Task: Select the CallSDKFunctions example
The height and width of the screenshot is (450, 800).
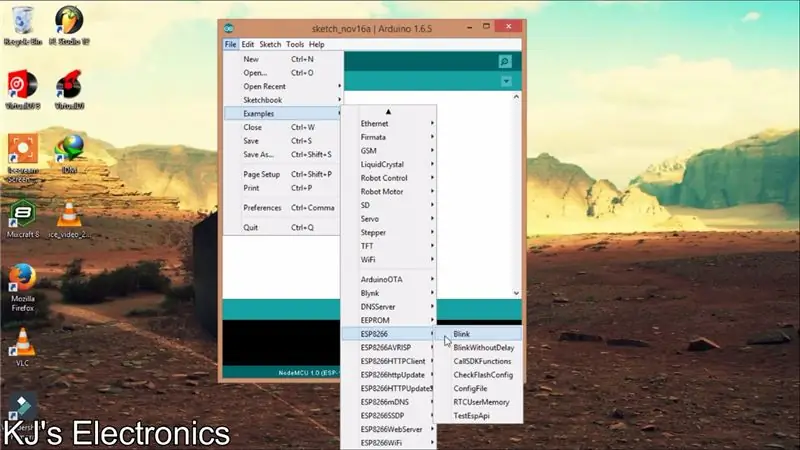Action: [479, 361]
